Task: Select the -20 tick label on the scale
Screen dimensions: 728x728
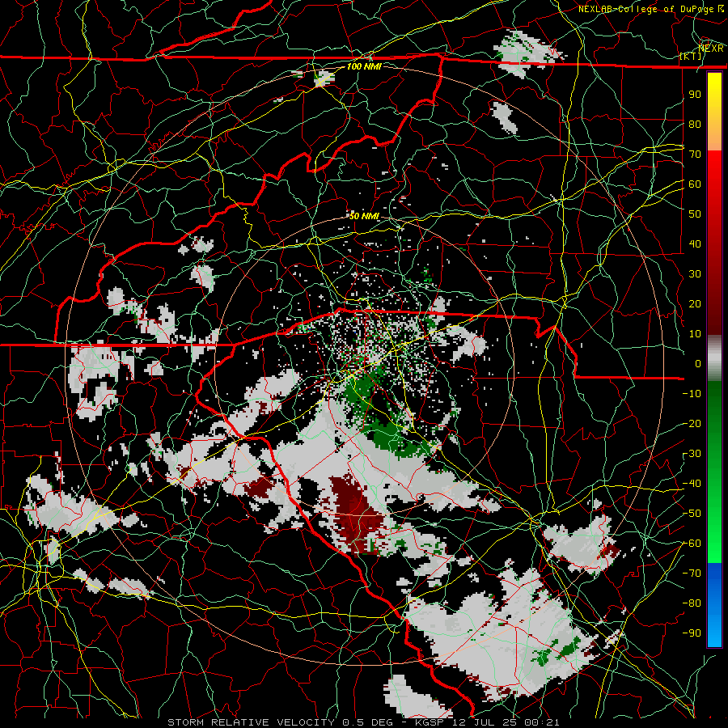Action: click(x=692, y=424)
